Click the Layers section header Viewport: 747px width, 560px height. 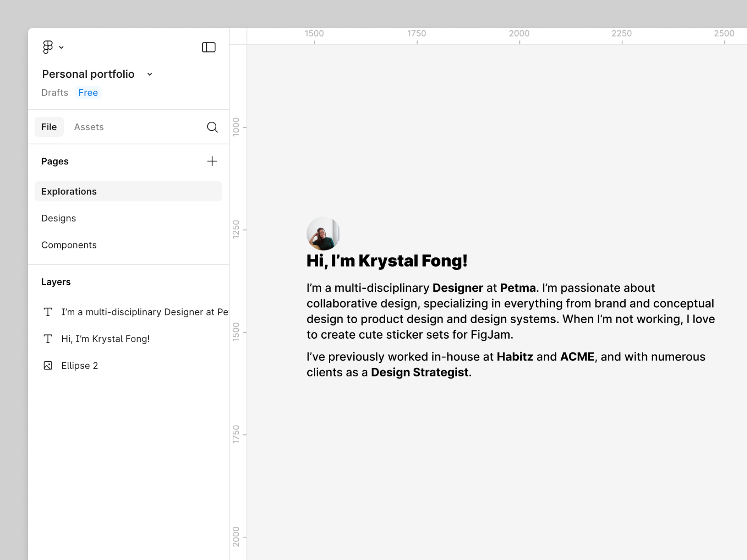56,282
